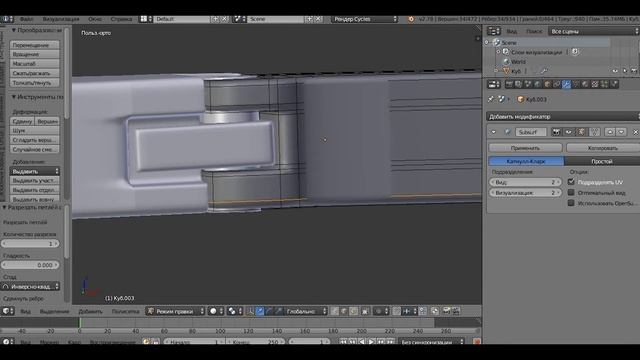Enable Subsurf in render (camera icon)
This screenshot has height=360, width=640.
coord(556,132)
